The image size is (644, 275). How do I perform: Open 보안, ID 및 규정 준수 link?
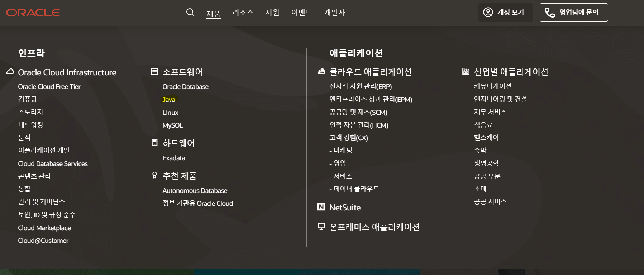coord(47,215)
